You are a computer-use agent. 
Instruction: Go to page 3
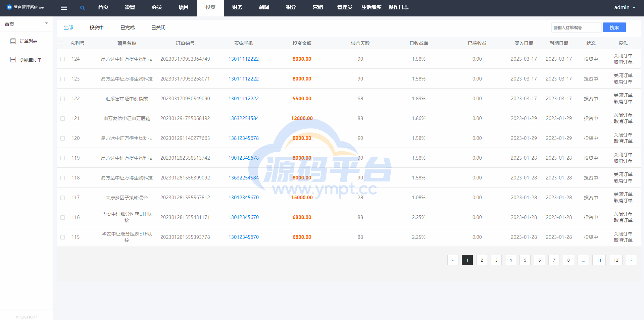click(496, 260)
